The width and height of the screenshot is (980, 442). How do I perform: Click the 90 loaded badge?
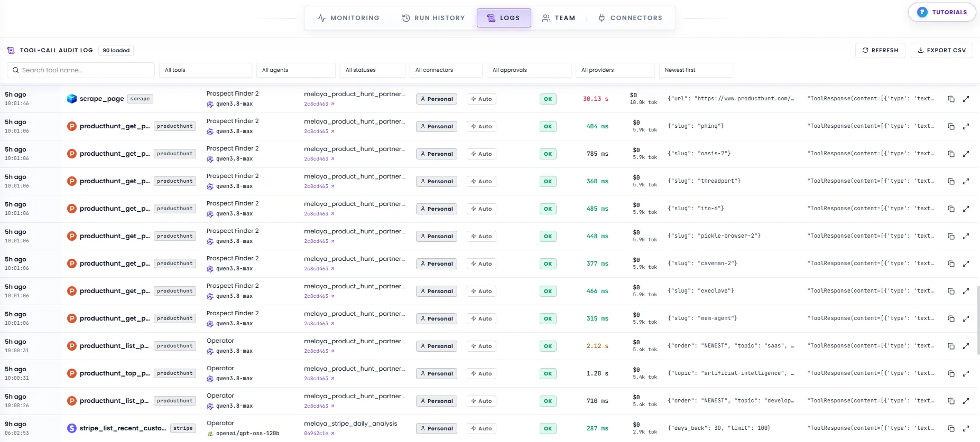[116, 50]
